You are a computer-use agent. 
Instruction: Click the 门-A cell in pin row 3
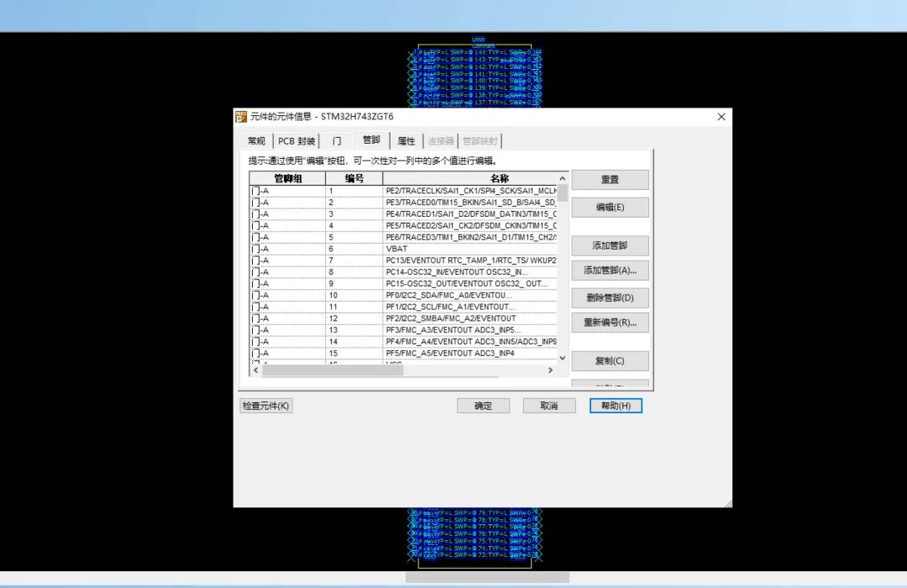(x=287, y=214)
